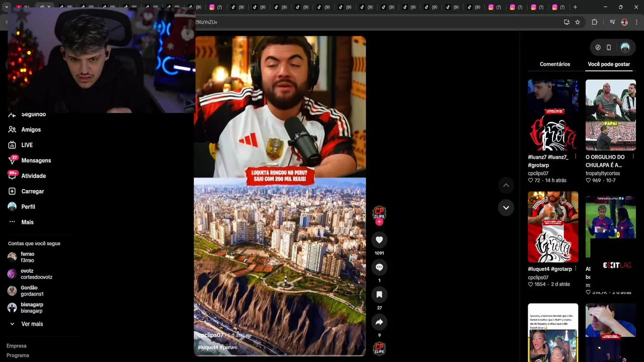
Task: Open a new browser tab
Action: 575,7
